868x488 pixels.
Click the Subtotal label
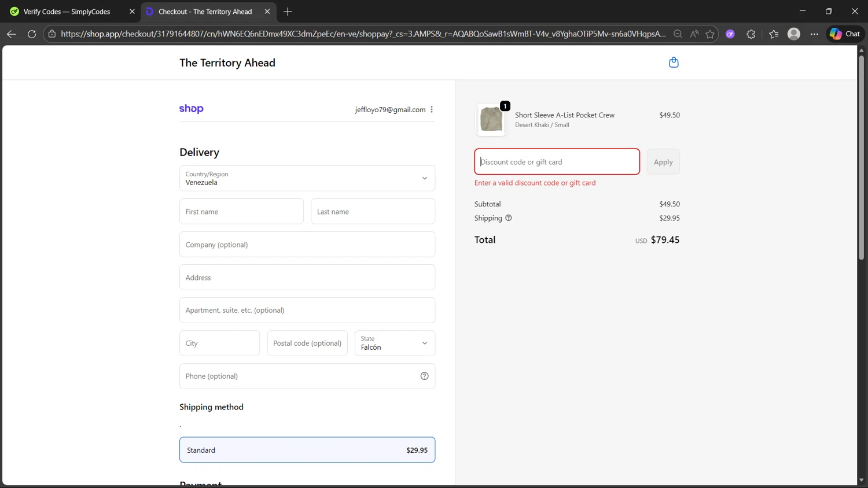click(x=487, y=204)
